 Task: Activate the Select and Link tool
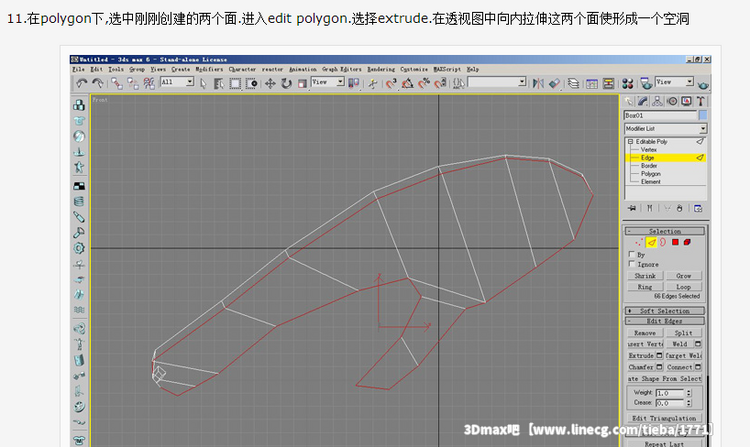click(x=117, y=84)
